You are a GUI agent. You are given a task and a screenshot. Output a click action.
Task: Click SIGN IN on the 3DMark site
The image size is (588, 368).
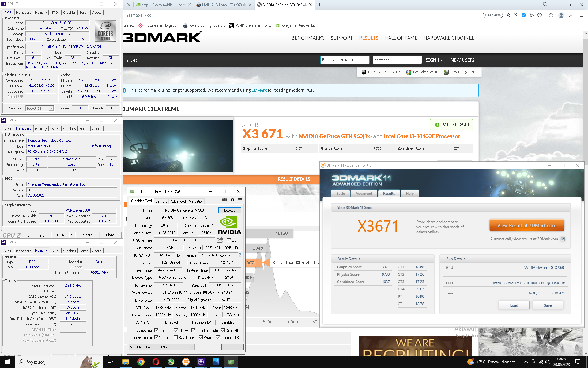[x=434, y=60]
